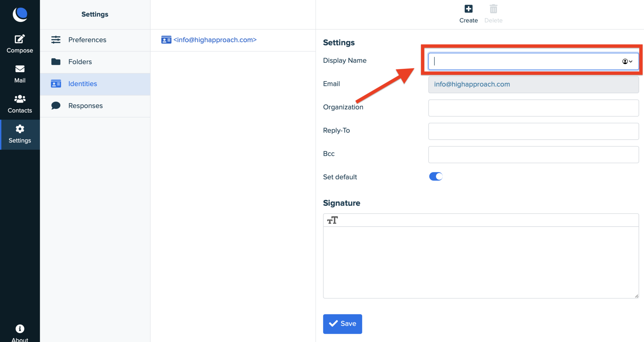Click the Responses speech bubble icon
The width and height of the screenshot is (644, 342).
click(x=56, y=106)
